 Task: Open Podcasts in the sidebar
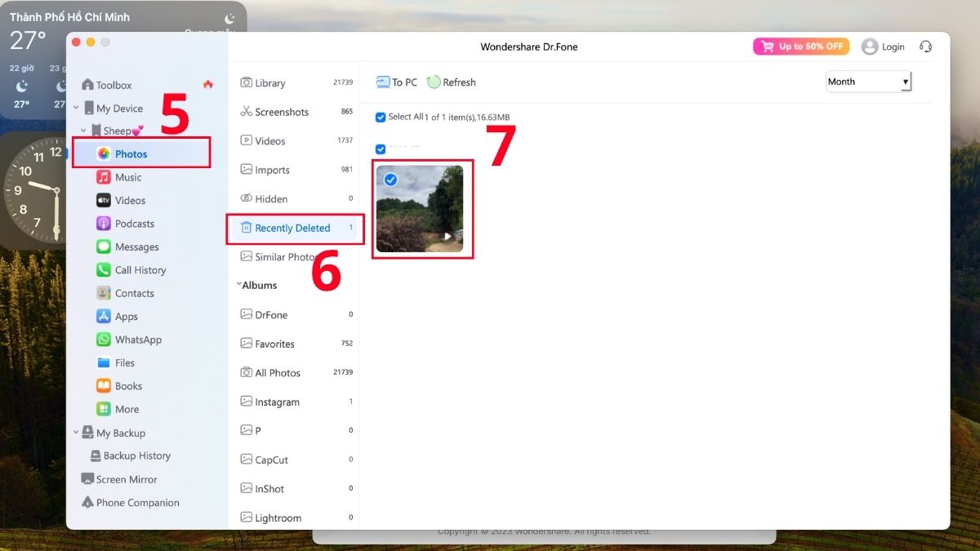coord(125,224)
